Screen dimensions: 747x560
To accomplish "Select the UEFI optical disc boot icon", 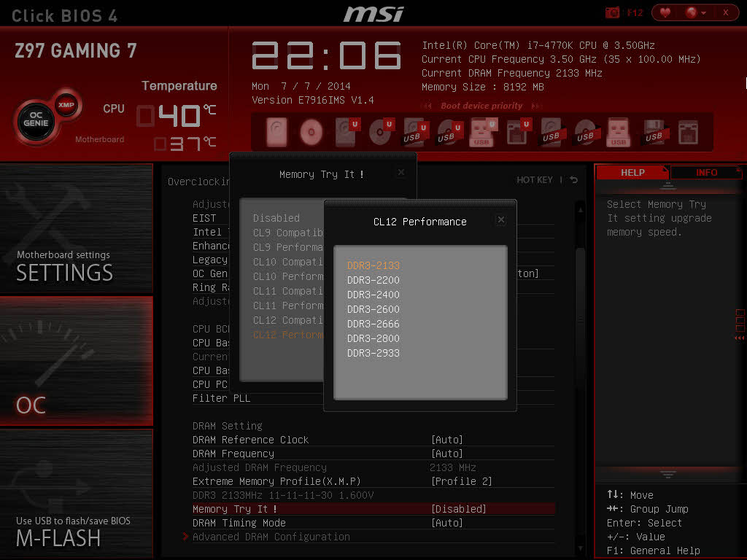I will click(381, 132).
